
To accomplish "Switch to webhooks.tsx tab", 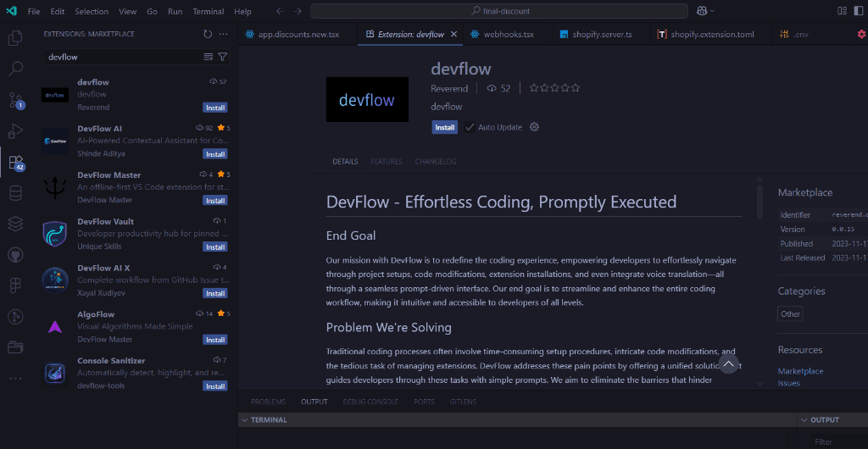I will [506, 34].
